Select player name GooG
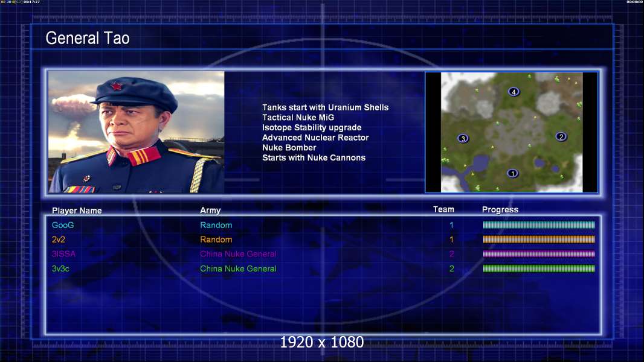 coord(63,225)
